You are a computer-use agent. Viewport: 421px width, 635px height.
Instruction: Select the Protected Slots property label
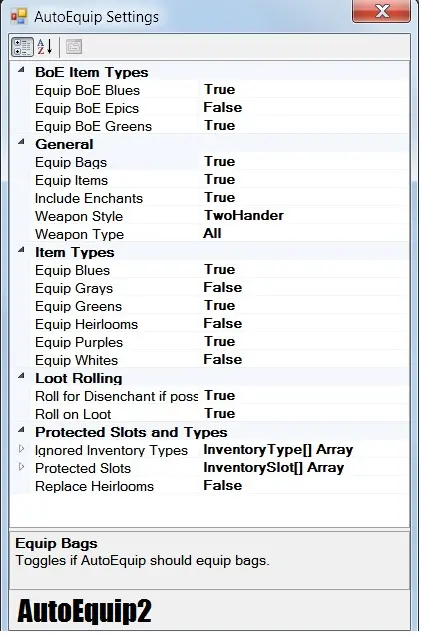[83, 469]
